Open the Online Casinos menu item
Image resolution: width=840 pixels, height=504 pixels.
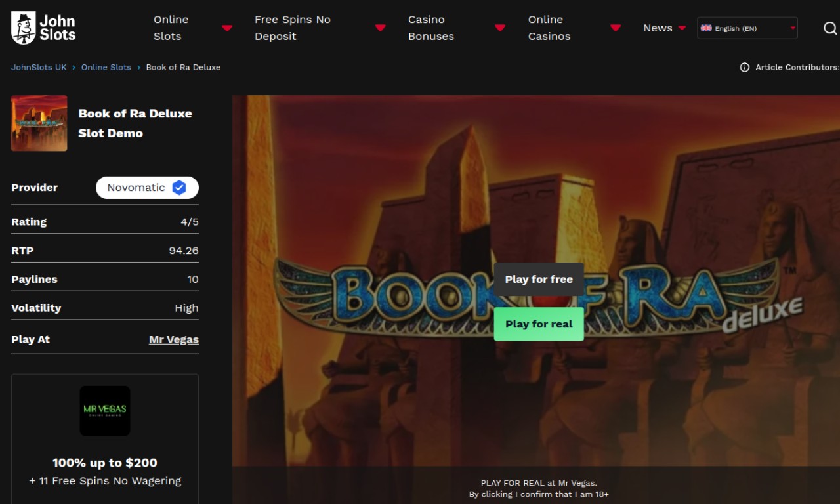click(549, 28)
